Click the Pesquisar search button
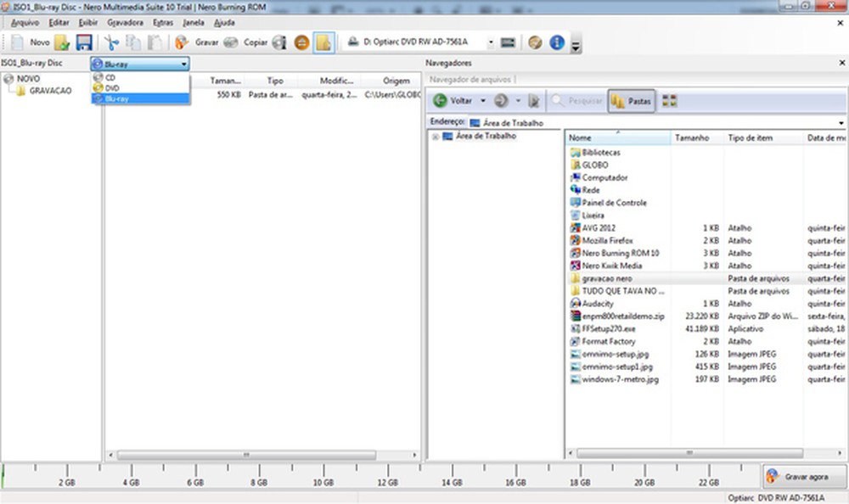Screen dimensions: 849x504 (576, 101)
